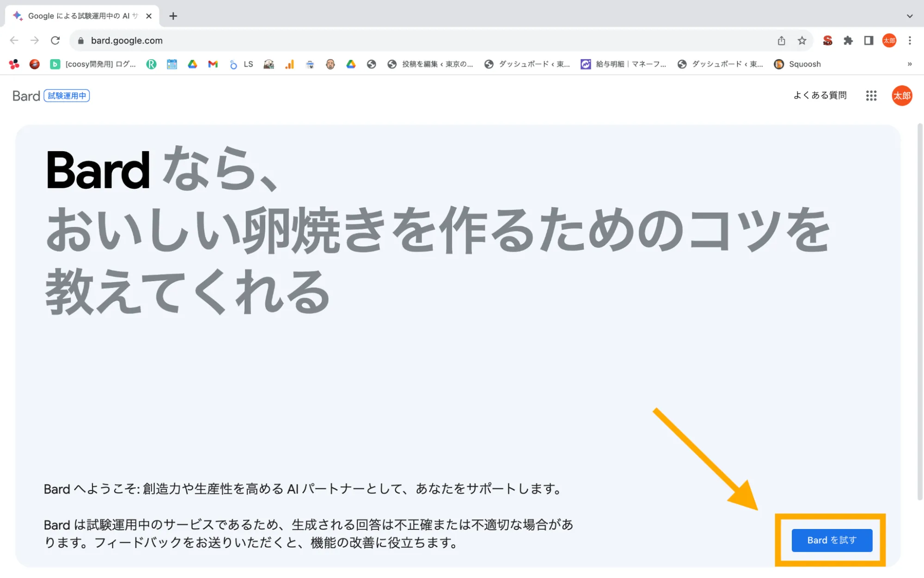This screenshot has width=924, height=578.
Task: Open the "[coosy開発用] ログ..." bookmark
Action: 93,64
